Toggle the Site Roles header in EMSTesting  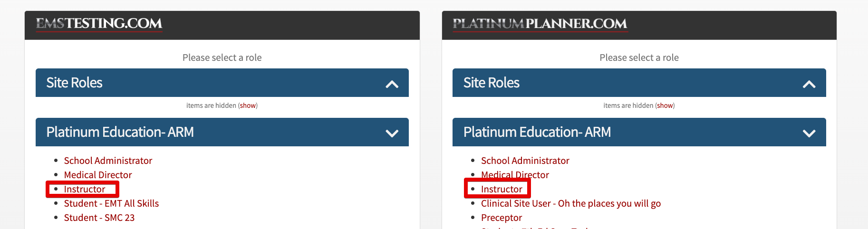(x=222, y=83)
